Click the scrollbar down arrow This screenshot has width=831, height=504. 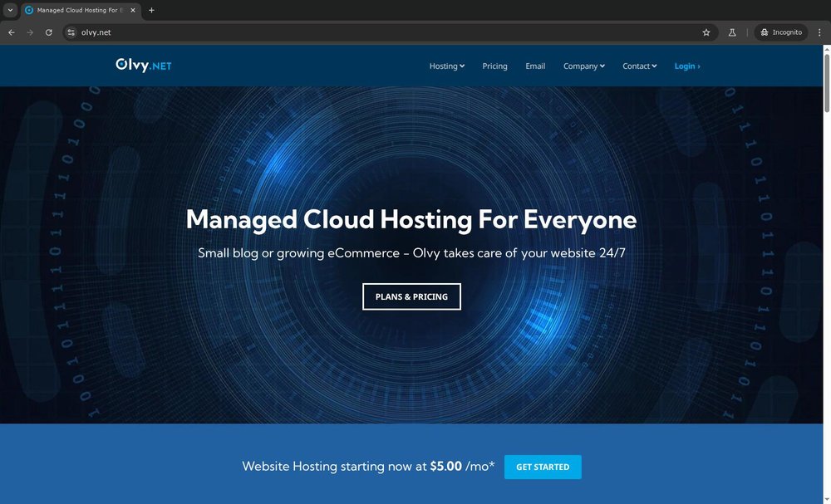827,501
